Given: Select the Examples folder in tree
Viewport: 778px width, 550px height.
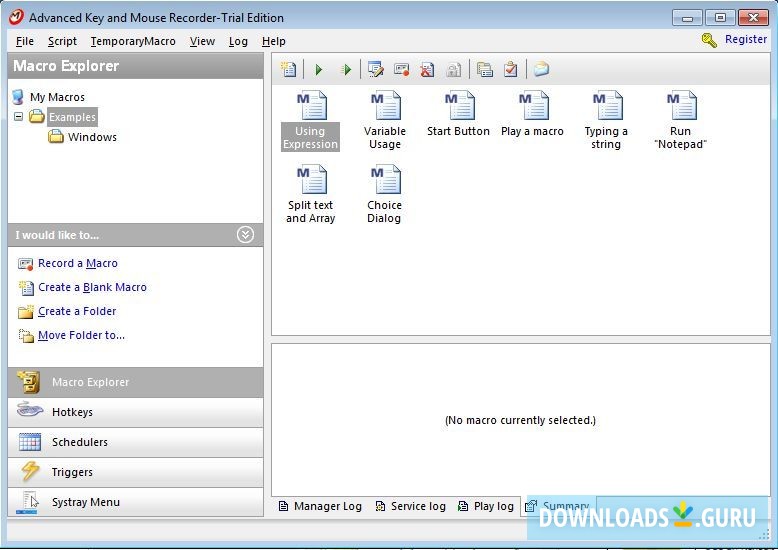Looking at the screenshot, I should 72,117.
